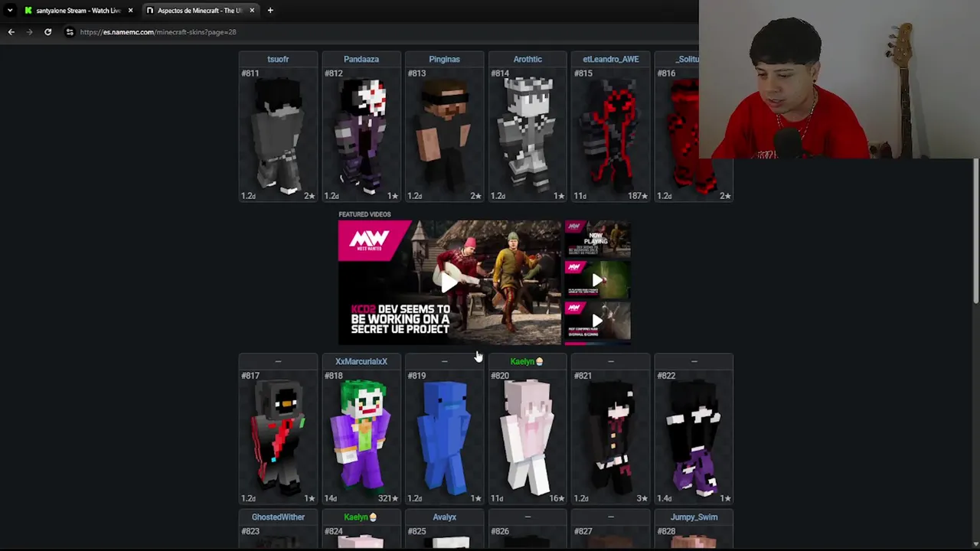Go back with browser back arrow
The image size is (980, 551).
pyautogui.click(x=11, y=32)
